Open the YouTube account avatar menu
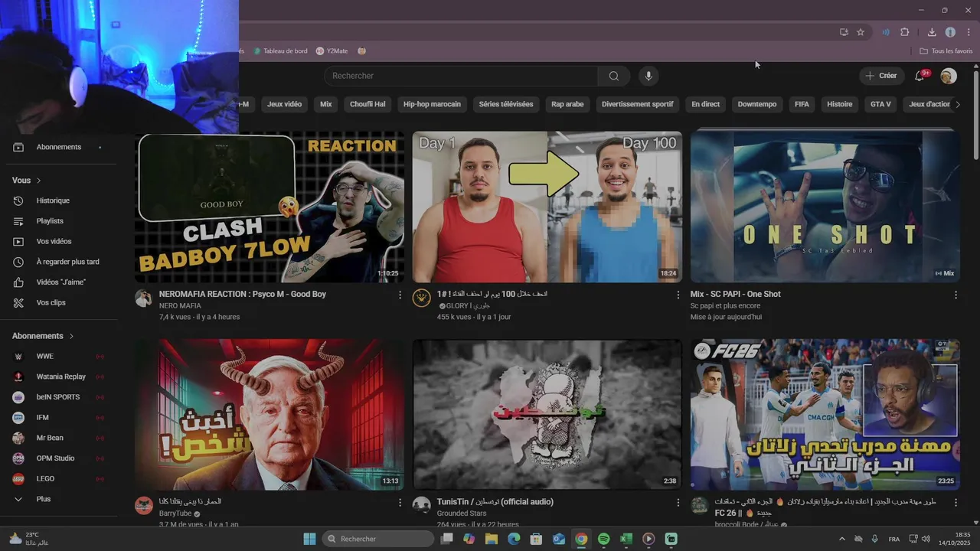The height and width of the screenshot is (551, 980). click(949, 76)
